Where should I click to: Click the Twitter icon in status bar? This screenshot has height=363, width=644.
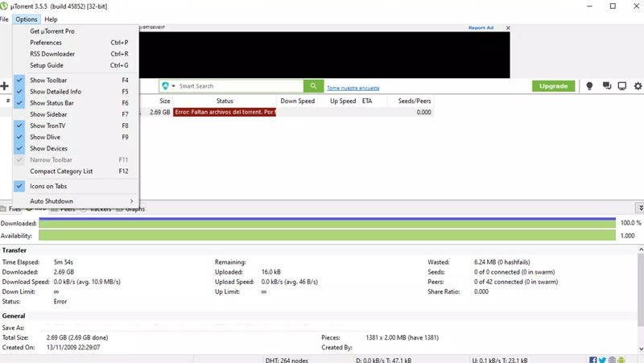click(602, 360)
